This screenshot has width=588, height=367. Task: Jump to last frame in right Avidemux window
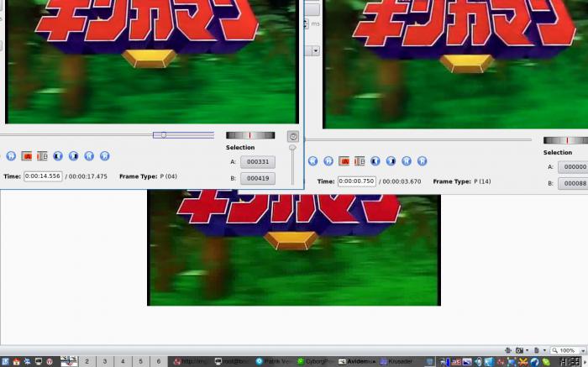423,161
